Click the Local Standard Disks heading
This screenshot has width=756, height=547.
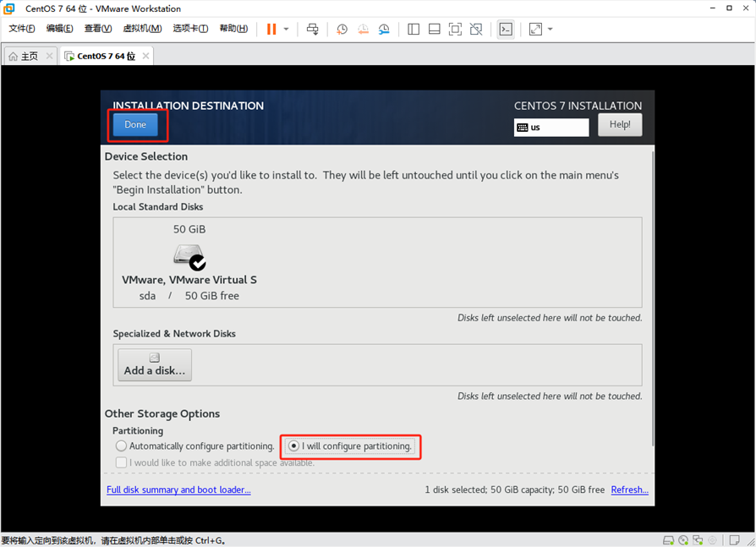pos(157,207)
